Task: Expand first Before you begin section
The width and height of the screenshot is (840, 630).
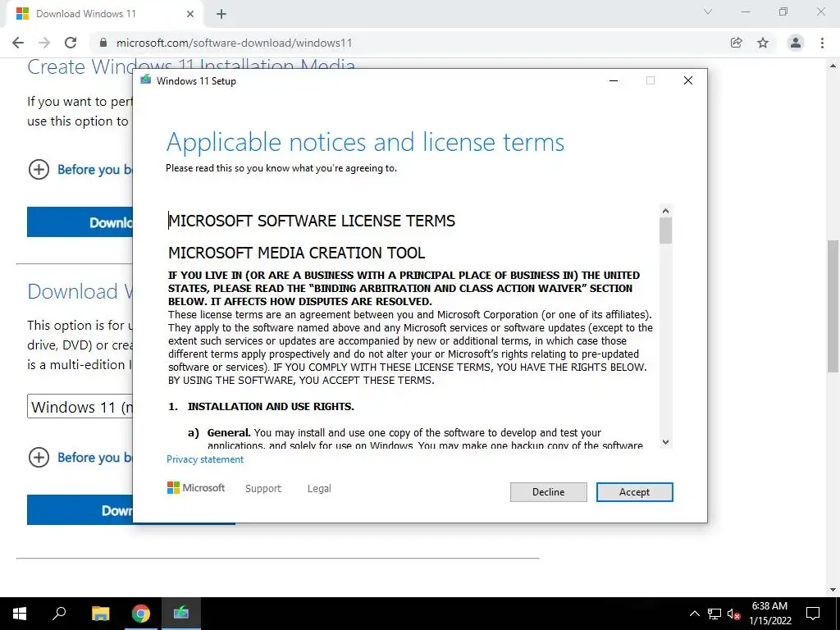Action: [x=80, y=169]
